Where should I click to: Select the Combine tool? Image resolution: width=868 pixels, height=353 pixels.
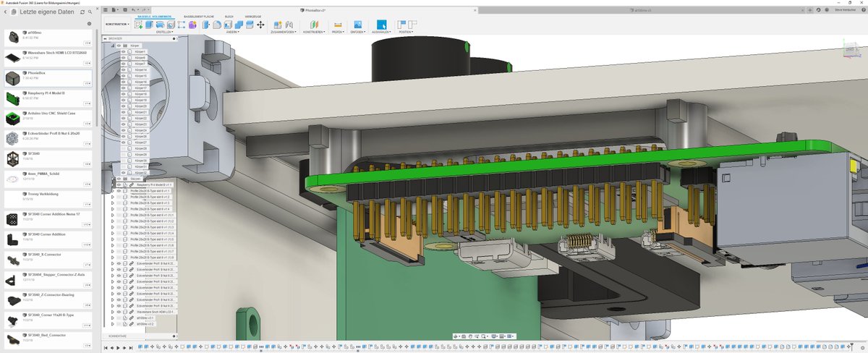[x=238, y=25]
